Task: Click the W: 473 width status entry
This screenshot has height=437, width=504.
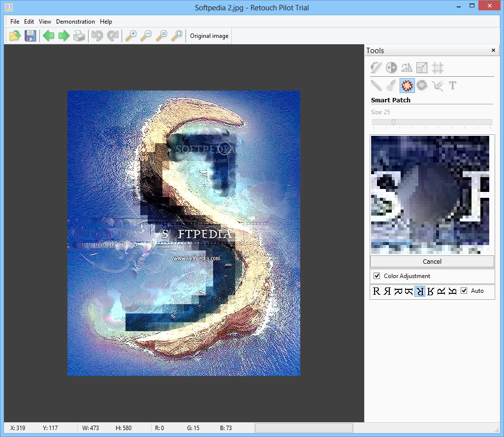Action: pyautogui.click(x=91, y=428)
